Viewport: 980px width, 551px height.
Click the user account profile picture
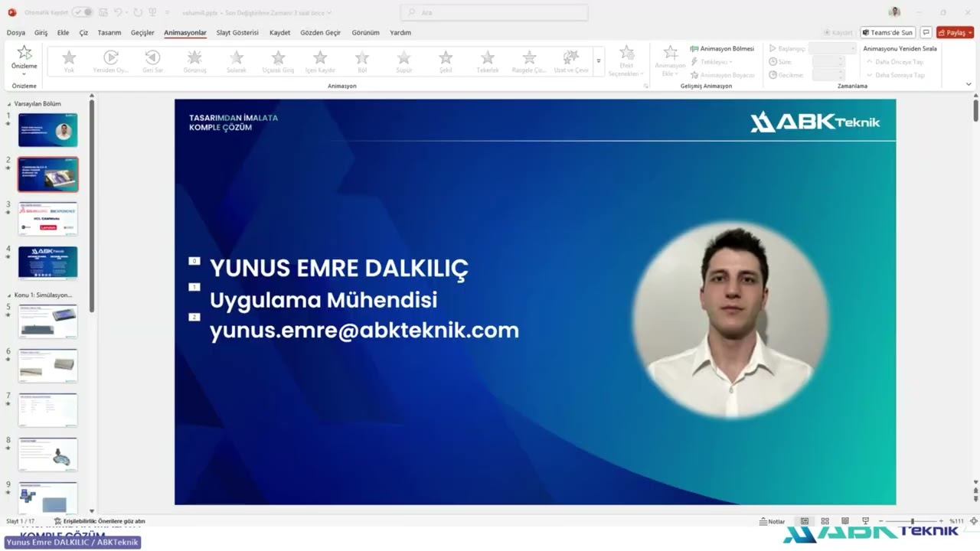[894, 12]
